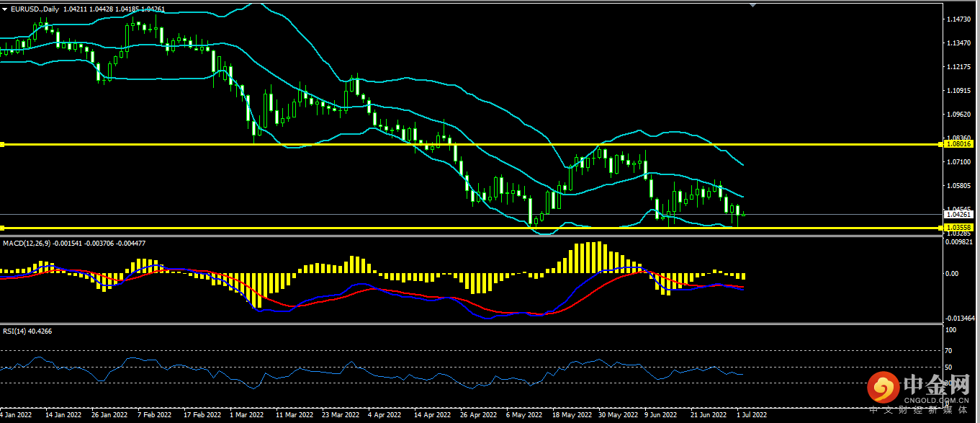Screen dimensions: 980x423
Task: Select left handle of upper yellow line
Action: click(2, 145)
